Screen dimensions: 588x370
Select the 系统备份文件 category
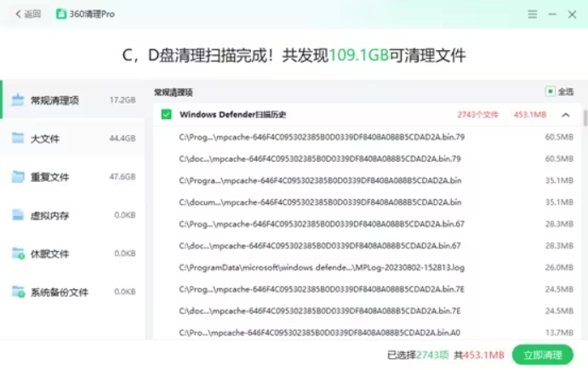pyautogui.click(x=73, y=292)
